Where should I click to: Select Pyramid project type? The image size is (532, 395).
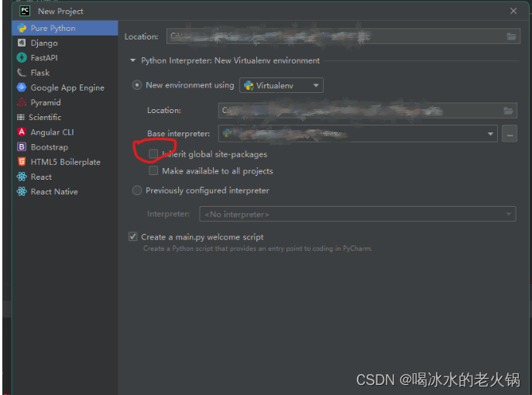point(65,102)
